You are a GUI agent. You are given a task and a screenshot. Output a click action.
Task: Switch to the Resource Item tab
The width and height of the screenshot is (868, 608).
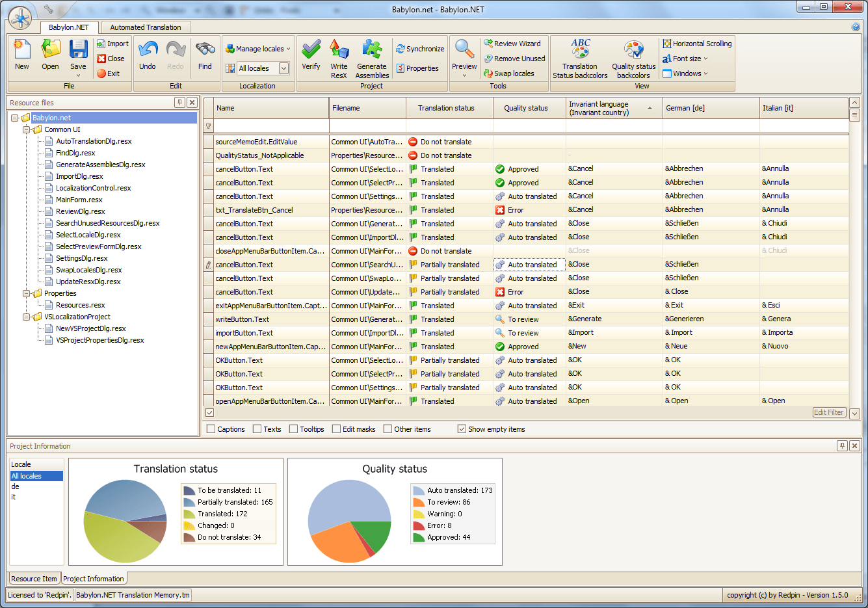[34, 579]
